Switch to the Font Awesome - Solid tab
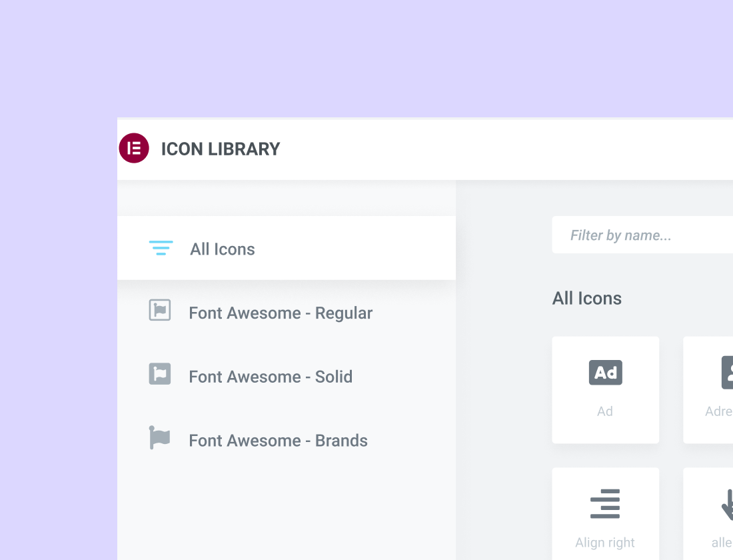Image resolution: width=733 pixels, height=560 pixels. pos(271,377)
